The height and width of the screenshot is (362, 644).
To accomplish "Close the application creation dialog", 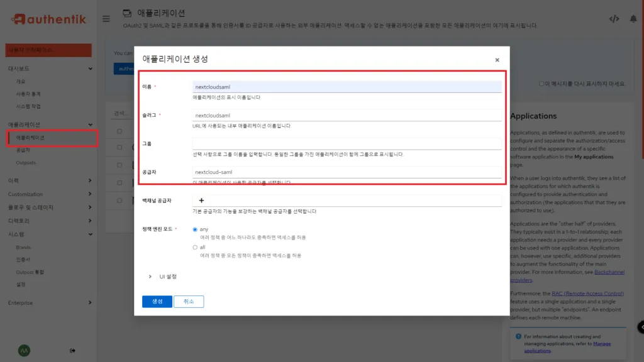I will (497, 59).
